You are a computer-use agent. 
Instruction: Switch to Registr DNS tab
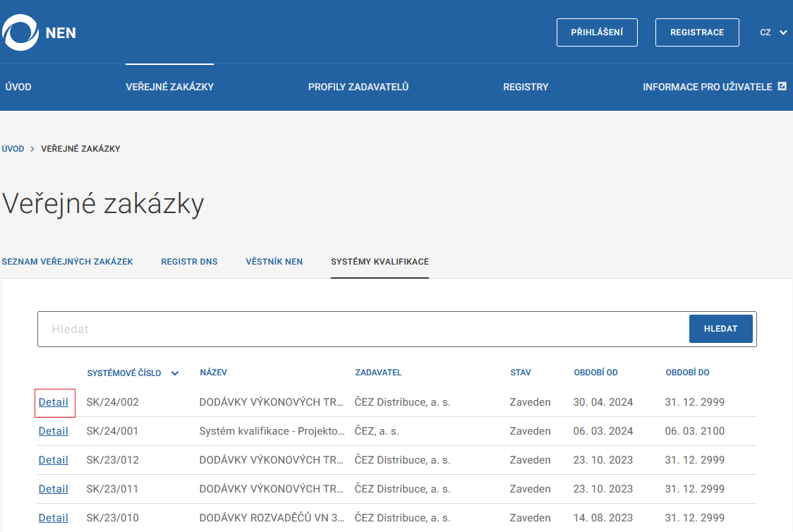[189, 262]
